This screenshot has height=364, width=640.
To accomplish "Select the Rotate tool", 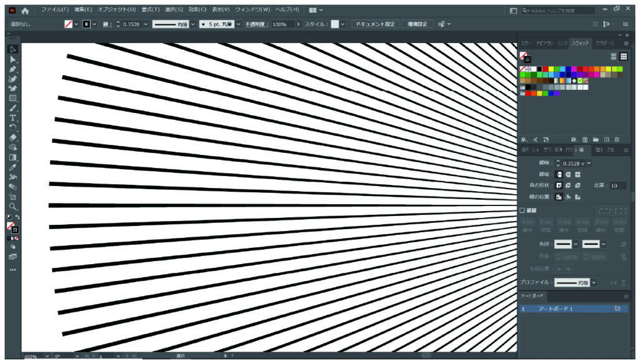I will click(12, 127).
